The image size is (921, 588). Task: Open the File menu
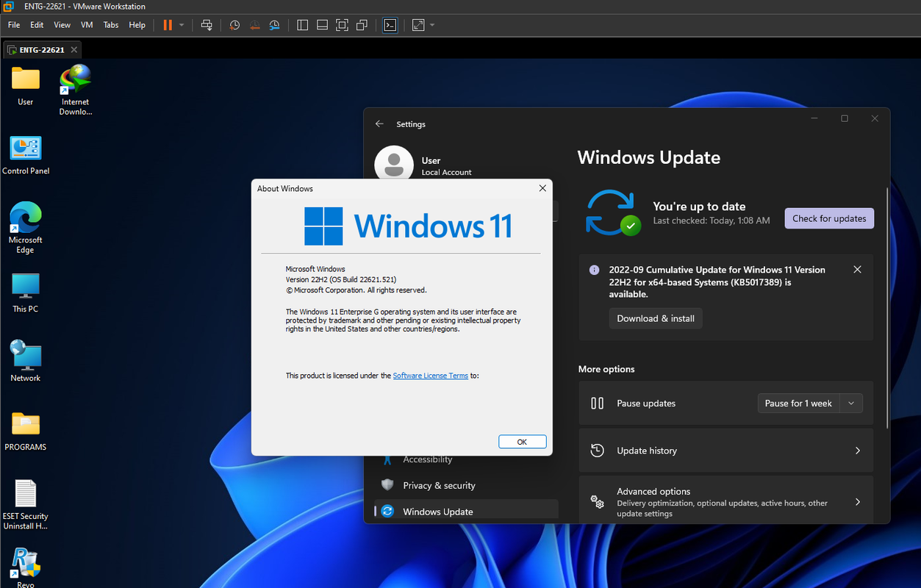pos(14,25)
